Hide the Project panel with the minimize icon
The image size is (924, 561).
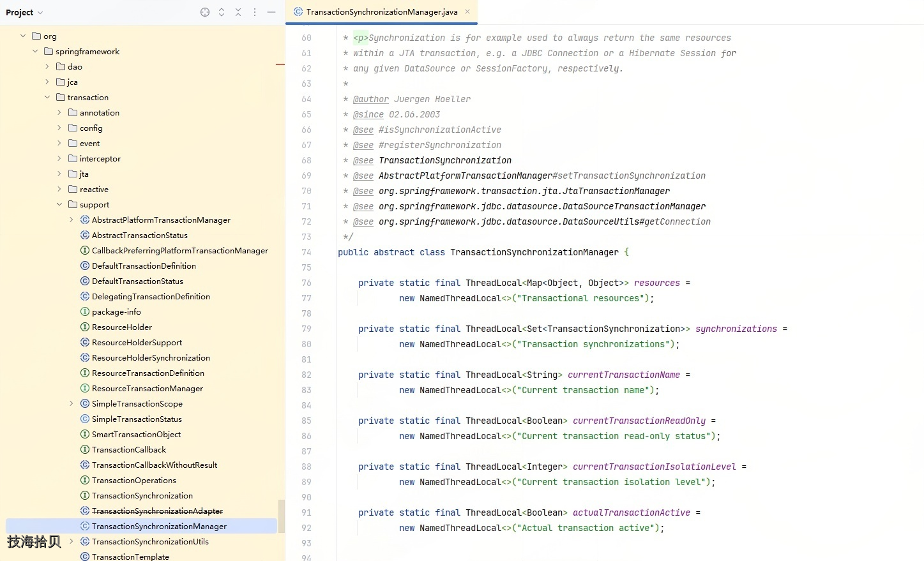(x=271, y=12)
